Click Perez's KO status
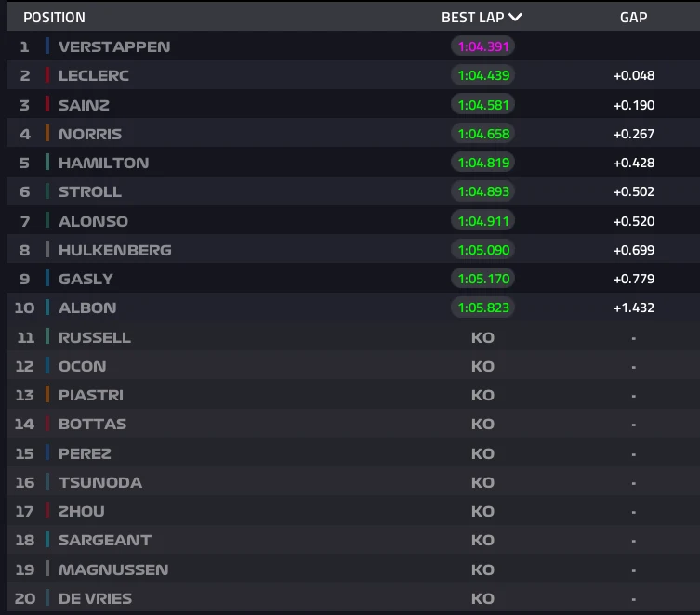This screenshot has height=615, width=700. click(482, 453)
